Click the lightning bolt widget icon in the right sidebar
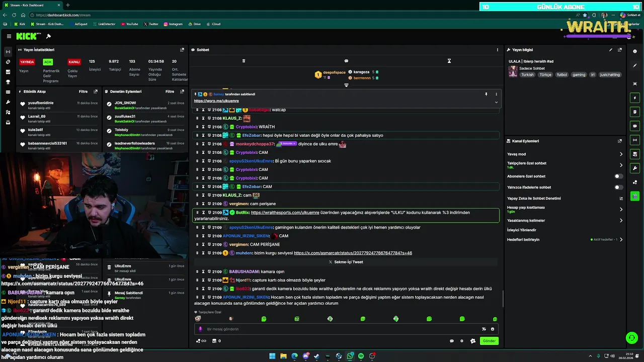 (x=635, y=98)
